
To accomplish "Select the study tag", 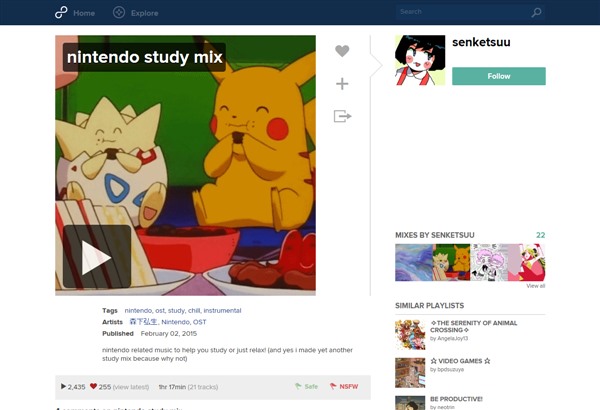I will pyautogui.click(x=176, y=310).
